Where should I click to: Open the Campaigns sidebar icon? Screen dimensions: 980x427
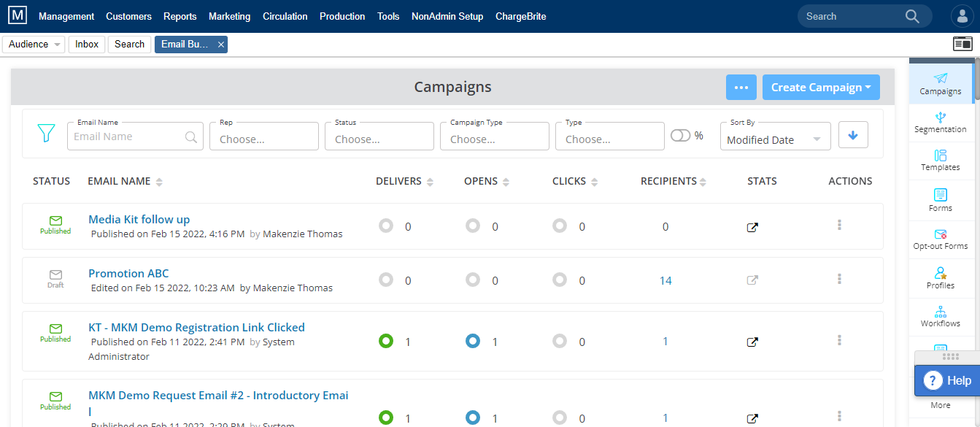pos(941,84)
